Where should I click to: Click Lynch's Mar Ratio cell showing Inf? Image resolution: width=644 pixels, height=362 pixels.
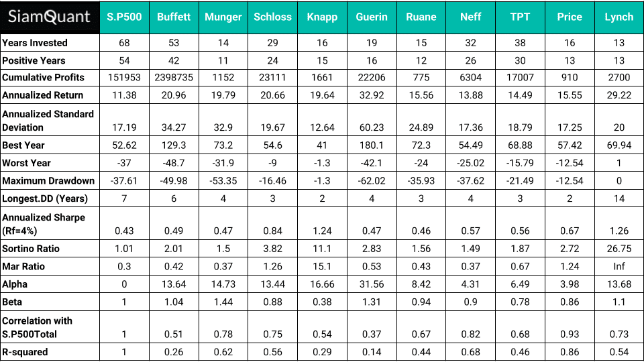(619, 267)
